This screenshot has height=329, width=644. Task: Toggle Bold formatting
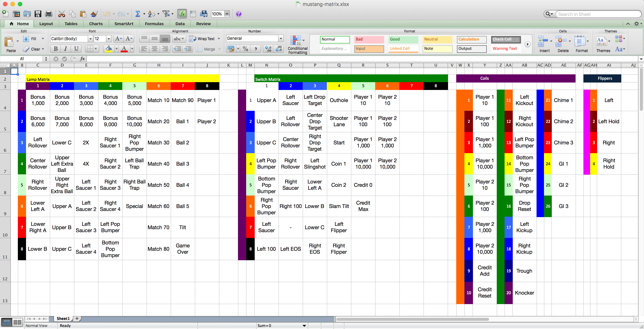56,49
